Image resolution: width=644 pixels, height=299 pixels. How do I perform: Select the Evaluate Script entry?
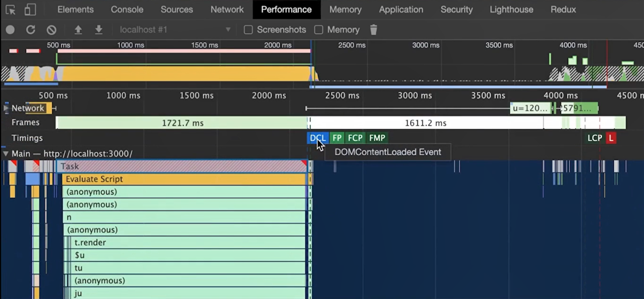point(184,179)
